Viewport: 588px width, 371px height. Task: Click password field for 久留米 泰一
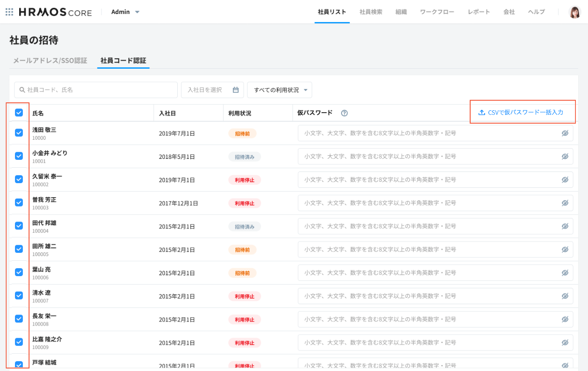[428, 179]
